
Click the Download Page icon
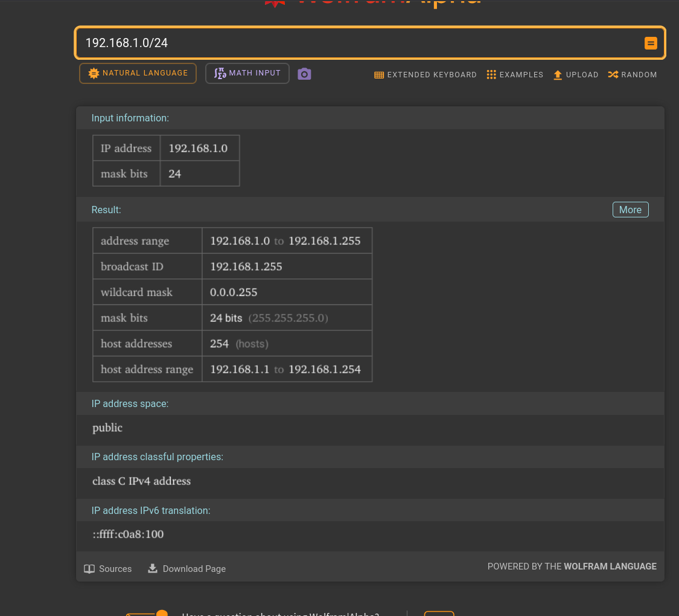[x=152, y=568]
